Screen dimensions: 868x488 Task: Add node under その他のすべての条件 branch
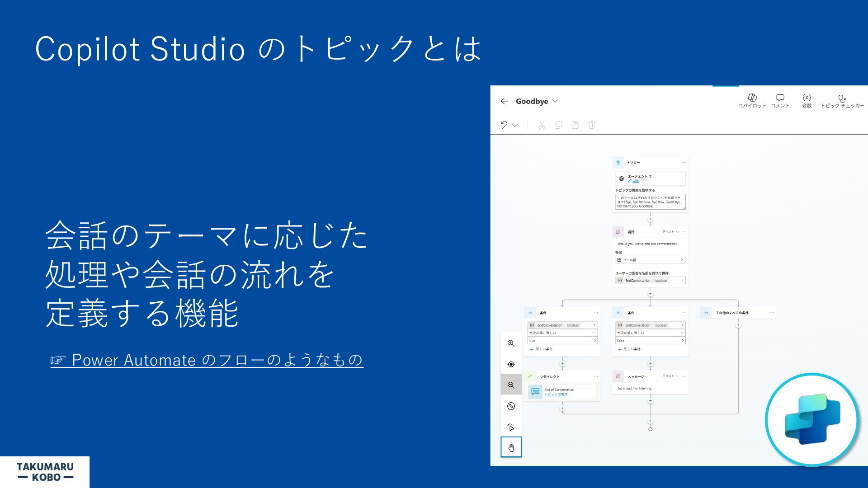click(738, 325)
